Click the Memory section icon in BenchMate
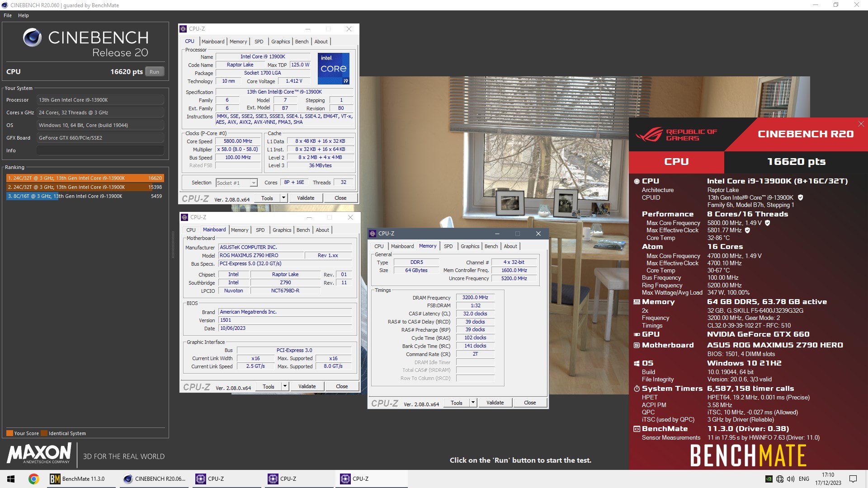The height and width of the screenshot is (488, 868). coord(637,302)
